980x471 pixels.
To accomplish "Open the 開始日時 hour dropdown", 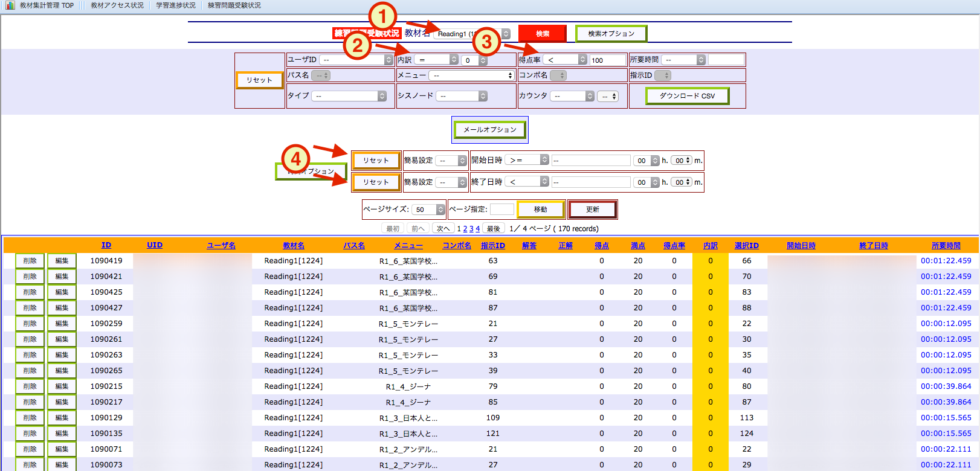I will tap(646, 161).
